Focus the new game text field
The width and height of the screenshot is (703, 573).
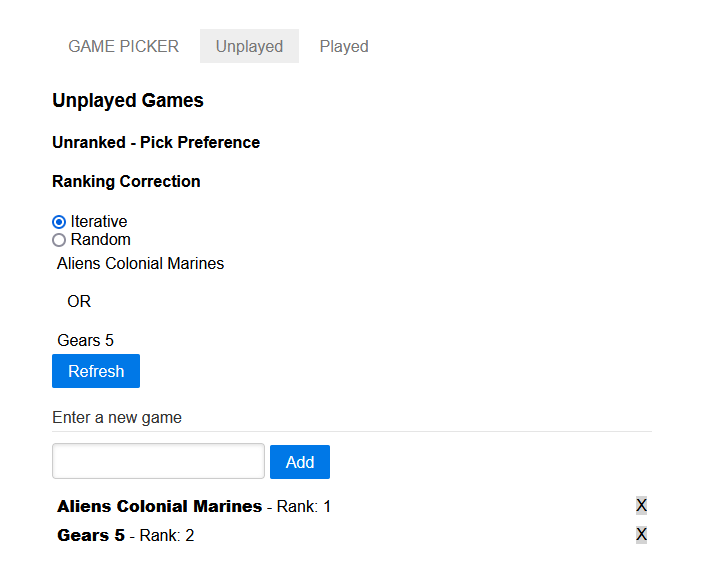158,462
